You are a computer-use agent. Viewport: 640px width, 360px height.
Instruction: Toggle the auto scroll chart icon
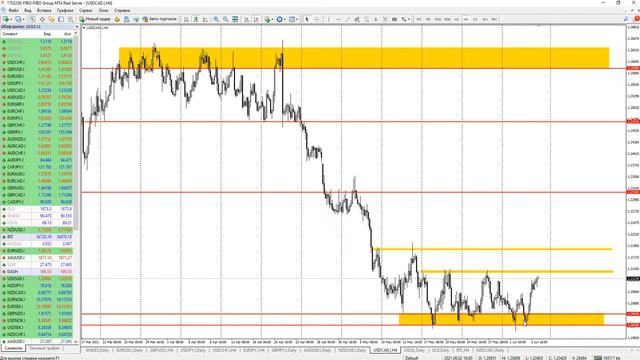click(x=247, y=19)
